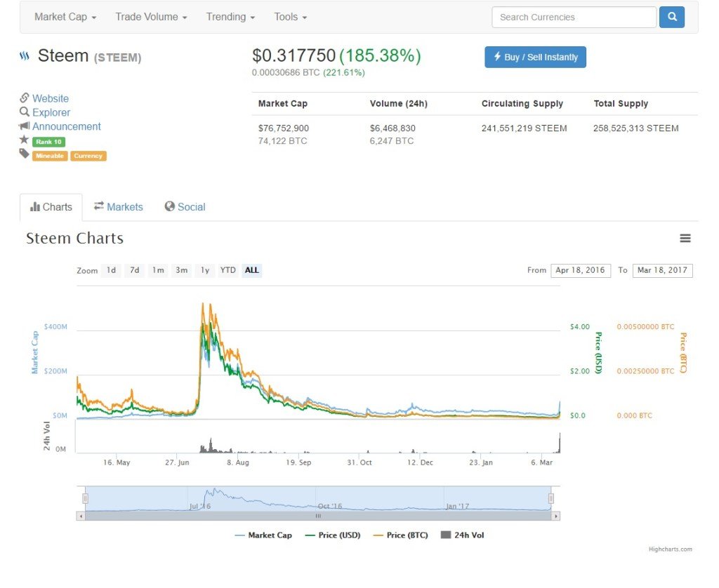
Task: Click the chain link icon beside Website
Action: point(25,98)
